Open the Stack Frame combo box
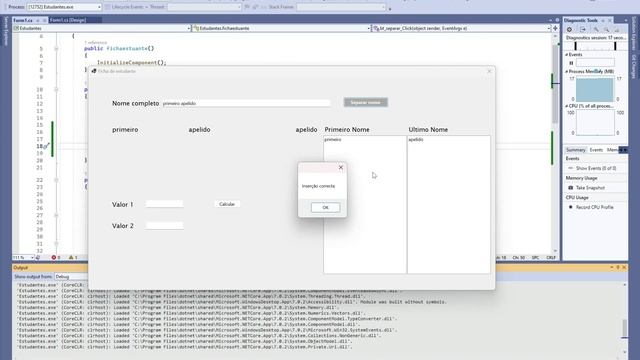 pos(341,7)
